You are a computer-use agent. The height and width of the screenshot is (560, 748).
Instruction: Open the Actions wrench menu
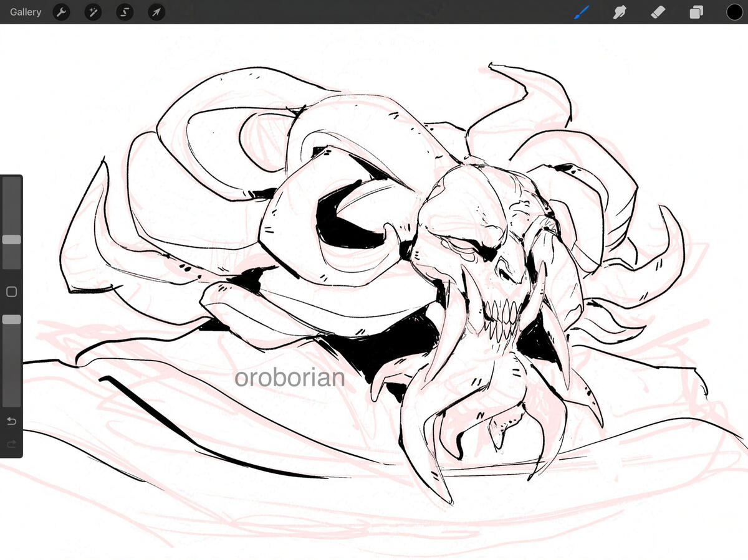tap(61, 12)
